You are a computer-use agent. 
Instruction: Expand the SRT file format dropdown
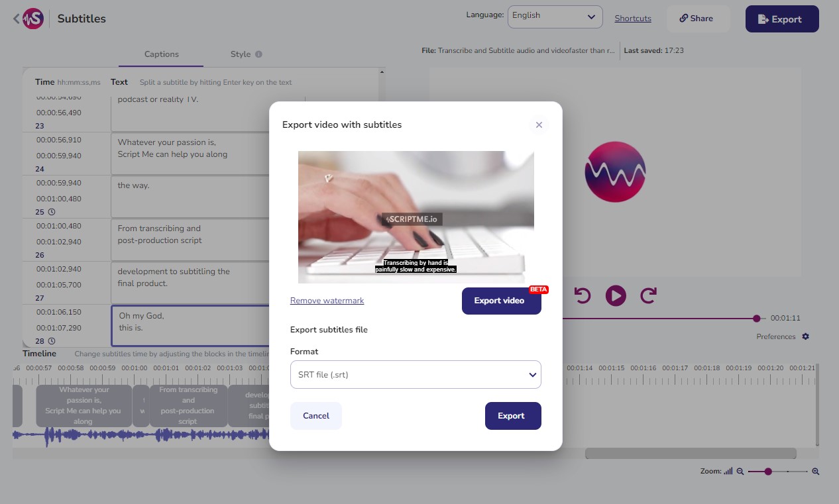tap(416, 375)
